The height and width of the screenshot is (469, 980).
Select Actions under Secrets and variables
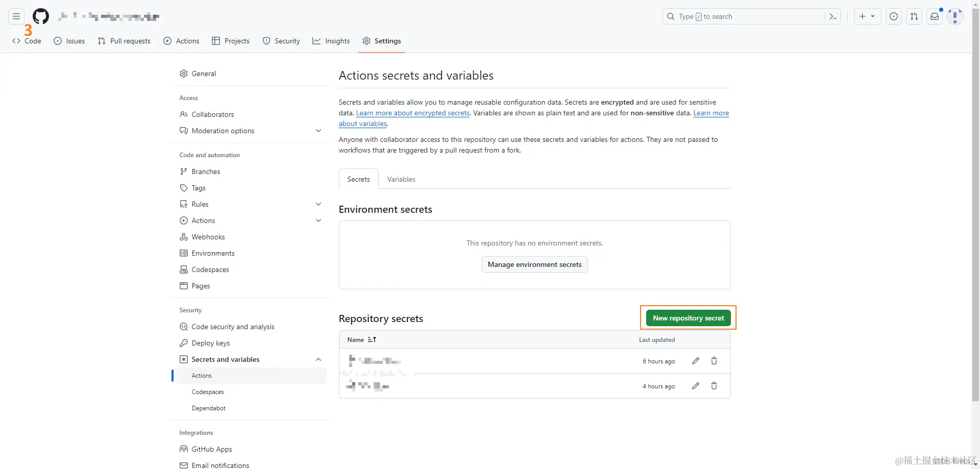(x=250, y=376)
